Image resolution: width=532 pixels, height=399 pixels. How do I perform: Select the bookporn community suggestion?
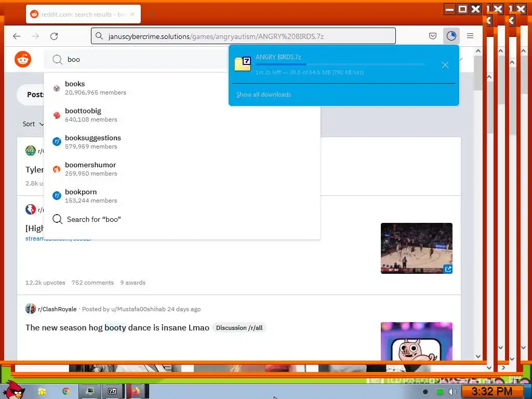coord(182,196)
